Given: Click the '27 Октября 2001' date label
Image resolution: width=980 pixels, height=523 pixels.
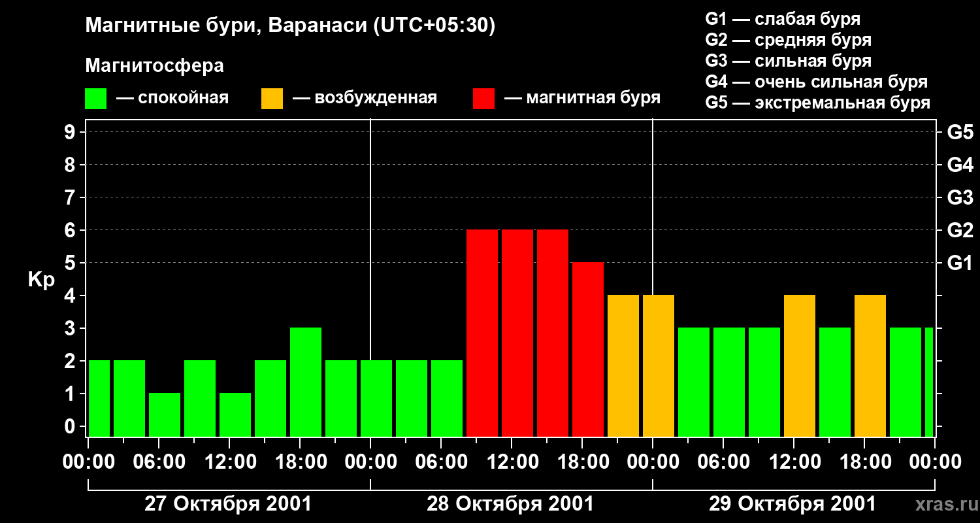Looking at the screenshot, I should click(228, 504).
